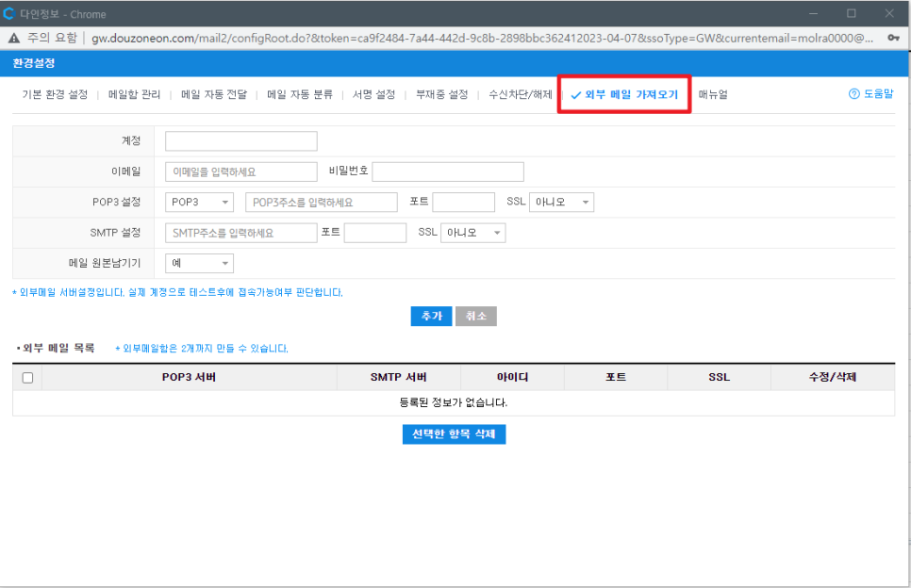Image resolution: width=911 pixels, height=588 pixels.
Task: Click the 취소 button
Action: [x=476, y=317]
